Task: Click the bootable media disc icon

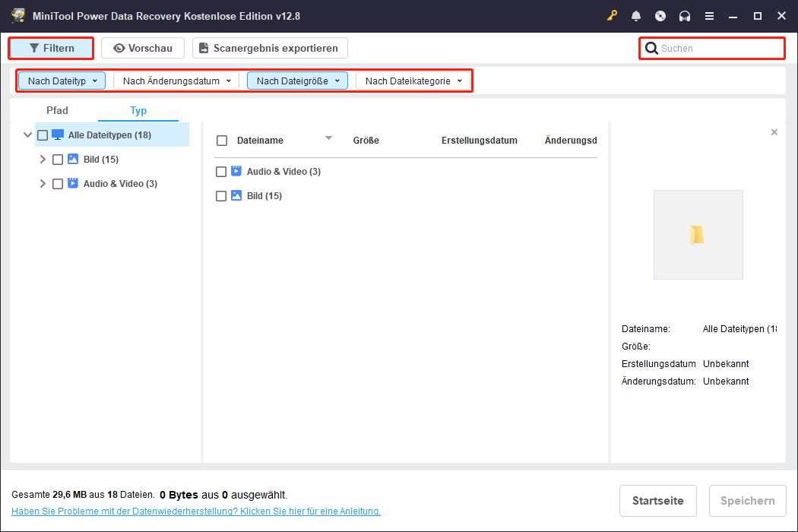Action: pyautogui.click(x=660, y=15)
